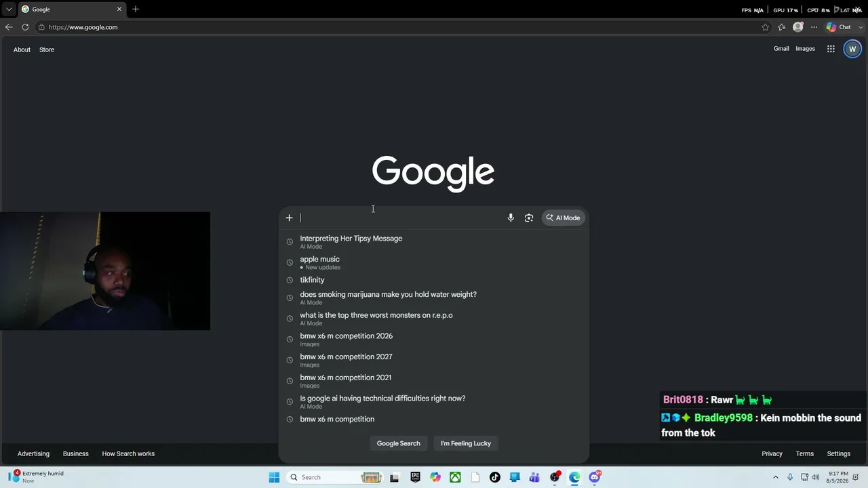Open the footer Settings menu
Screen dimensions: 868x488
pos(838,453)
